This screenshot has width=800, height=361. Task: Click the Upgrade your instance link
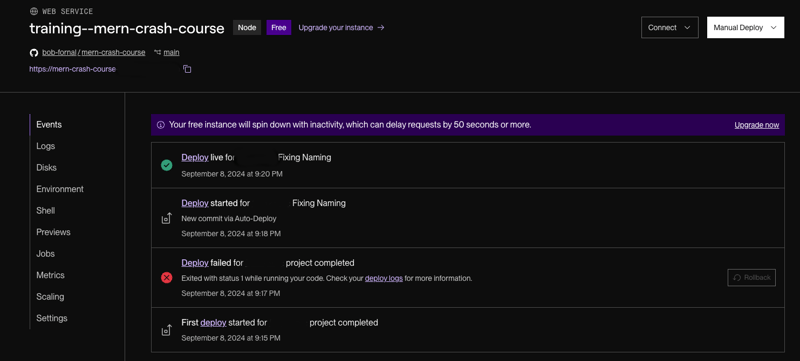coord(341,28)
